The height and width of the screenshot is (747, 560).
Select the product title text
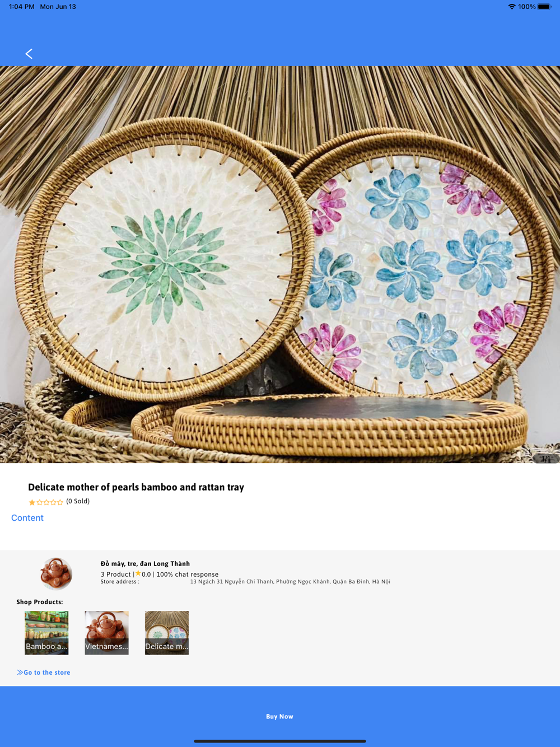click(x=136, y=487)
